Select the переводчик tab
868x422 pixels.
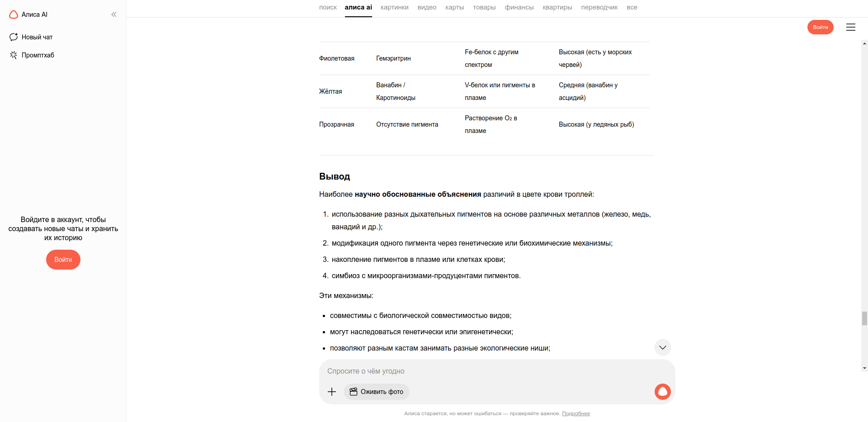tap(599, 7)
